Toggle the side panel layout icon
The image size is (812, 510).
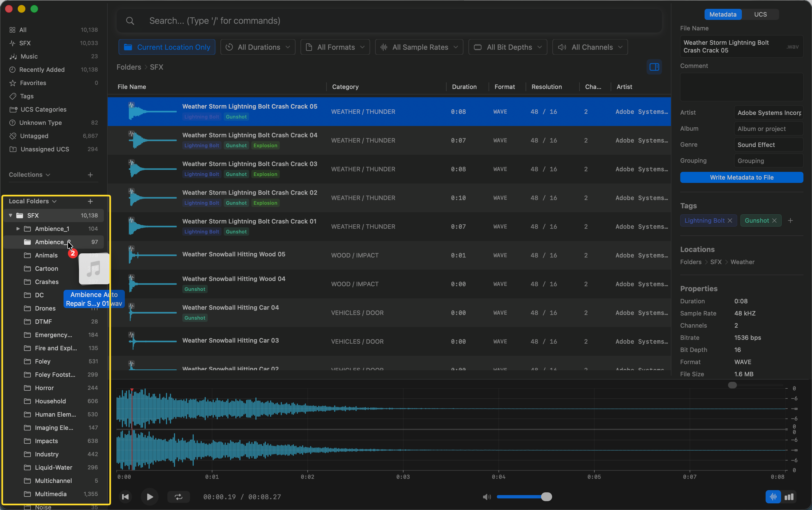[x=654, y=67]
